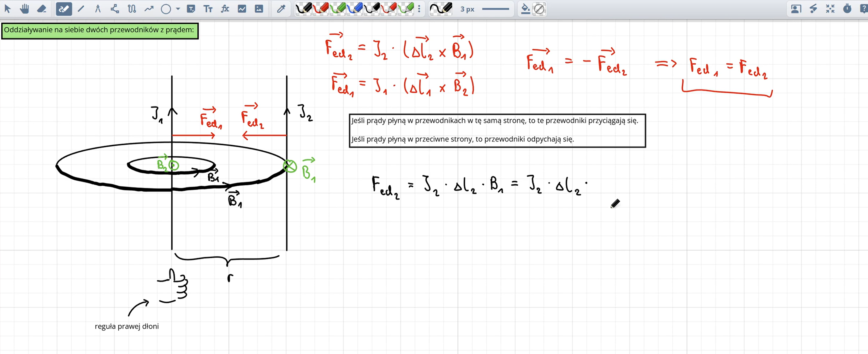Toggle the freehand pen tool
868x354 pixels.
coord(64,9)
